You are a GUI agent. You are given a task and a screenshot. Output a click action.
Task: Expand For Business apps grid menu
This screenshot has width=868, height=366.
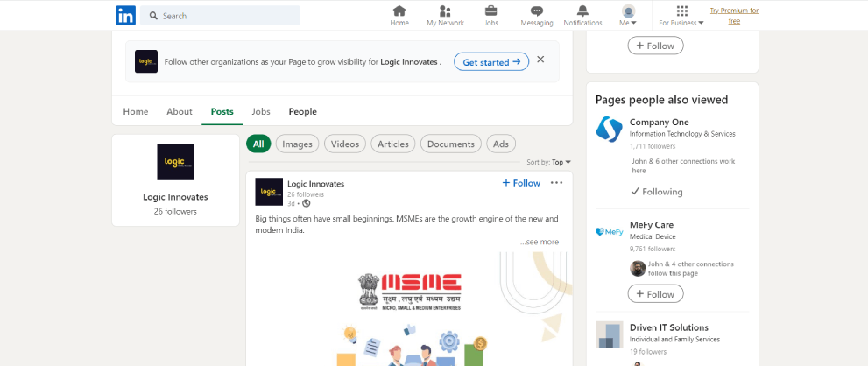coord(681,16)
